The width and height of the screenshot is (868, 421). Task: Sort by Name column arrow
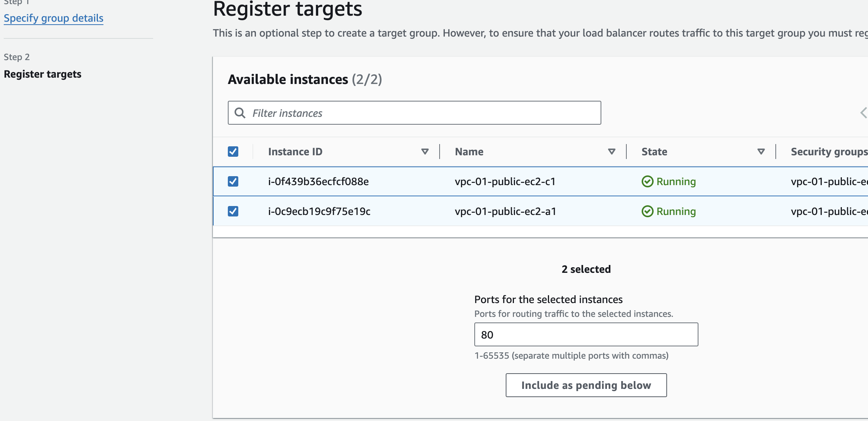611,152
